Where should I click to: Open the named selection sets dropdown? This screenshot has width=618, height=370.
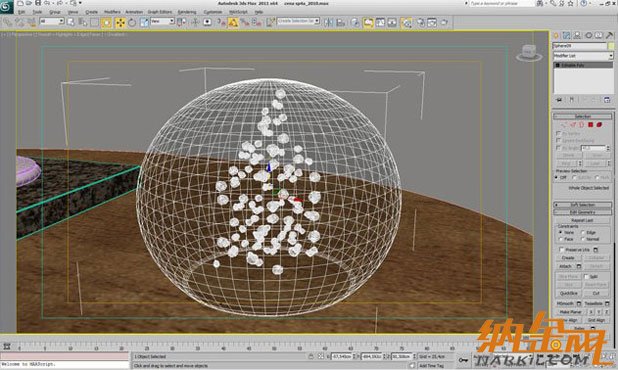(x=298, y=21)
